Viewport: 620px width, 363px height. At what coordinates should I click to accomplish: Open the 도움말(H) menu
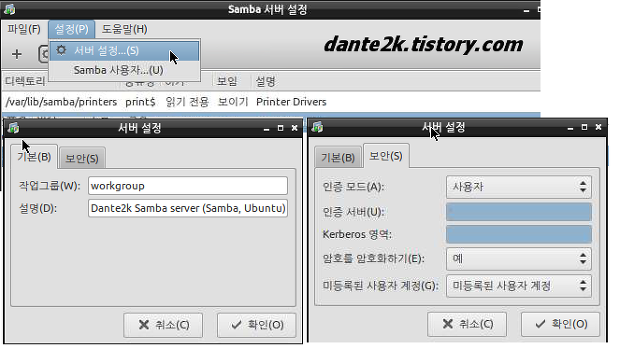124,29
